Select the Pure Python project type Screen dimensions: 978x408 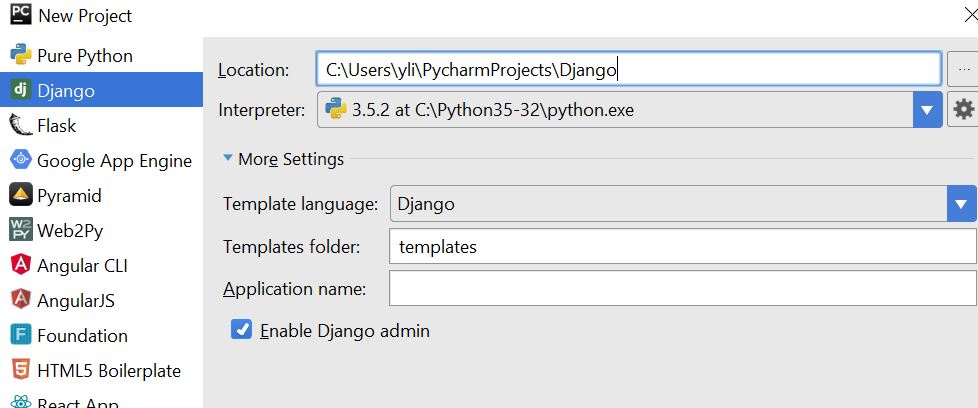(x=101, y=56)
